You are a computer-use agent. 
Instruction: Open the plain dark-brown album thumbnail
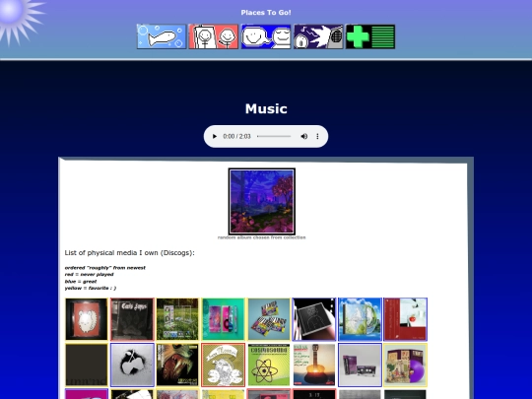(x=87, y=366)
